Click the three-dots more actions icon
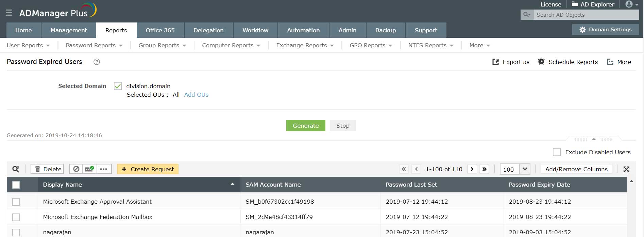The width and height of the screenshot is (644, 237). click(x=104, y=169)
